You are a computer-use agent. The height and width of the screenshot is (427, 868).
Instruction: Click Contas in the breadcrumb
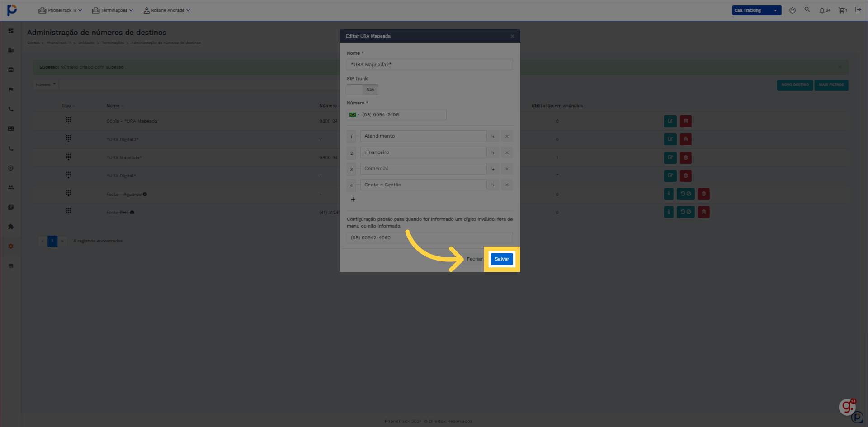pyautogui.click(x=33, y=43)
